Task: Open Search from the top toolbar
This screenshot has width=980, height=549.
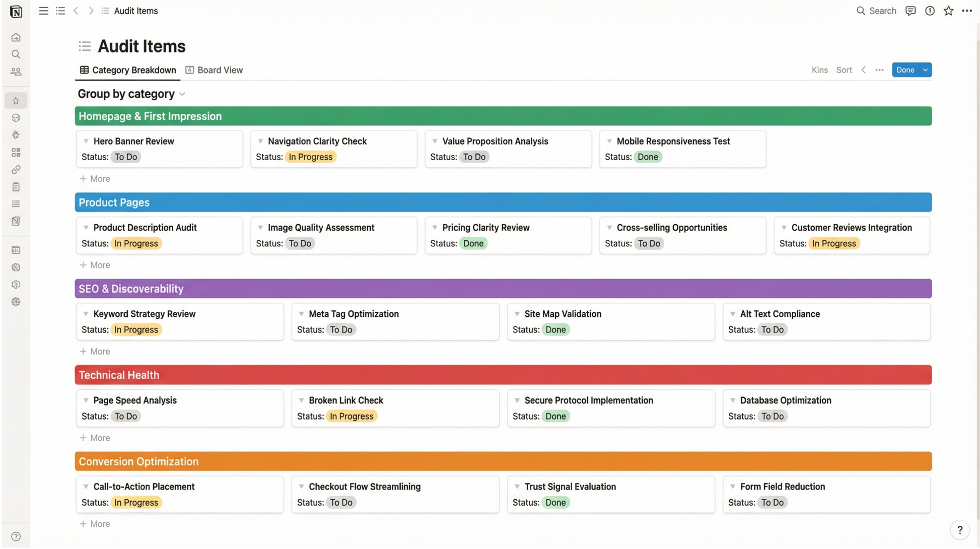Action: [x=876, y=11]
